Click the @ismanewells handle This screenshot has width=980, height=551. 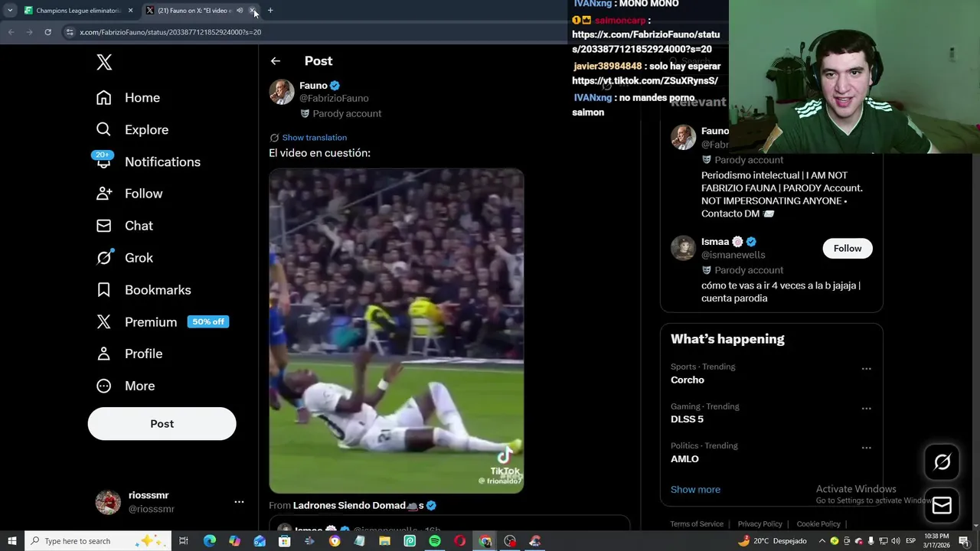point(733,255)
